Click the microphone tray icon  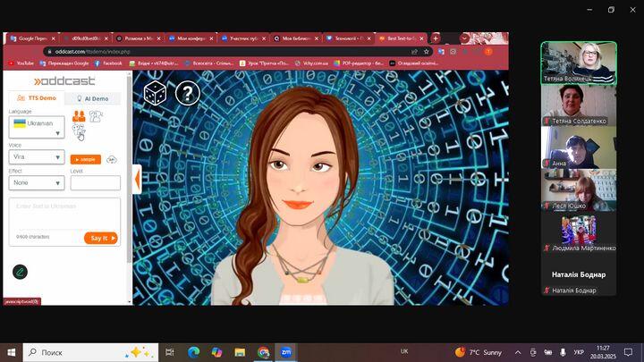coord(563,352)
